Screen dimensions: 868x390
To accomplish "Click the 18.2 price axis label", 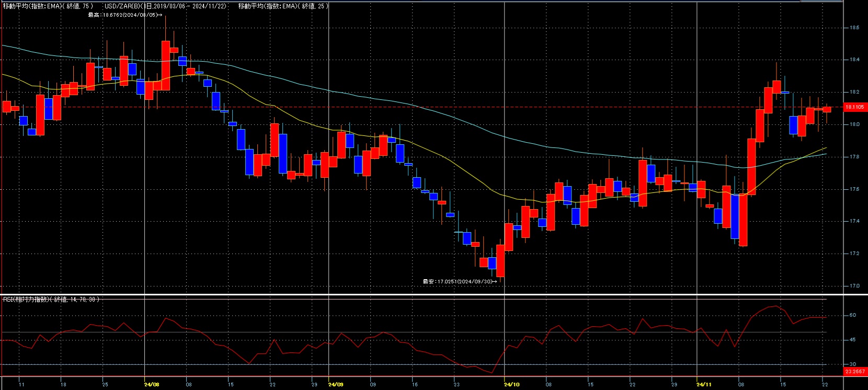I will point(854,92).
